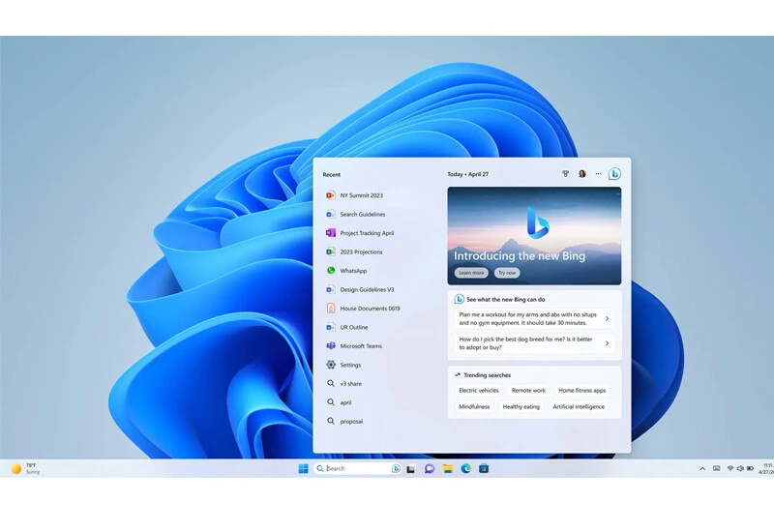The height and width of the screenshot is (532, 774).
Task: Launch Microsoft Teams from its icon
Action: (x=331, y=346)
